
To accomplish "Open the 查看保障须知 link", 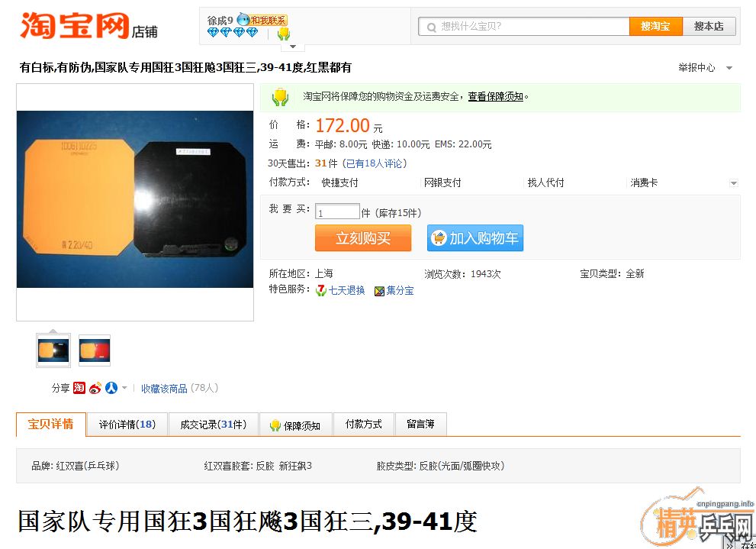I will 495,96.
